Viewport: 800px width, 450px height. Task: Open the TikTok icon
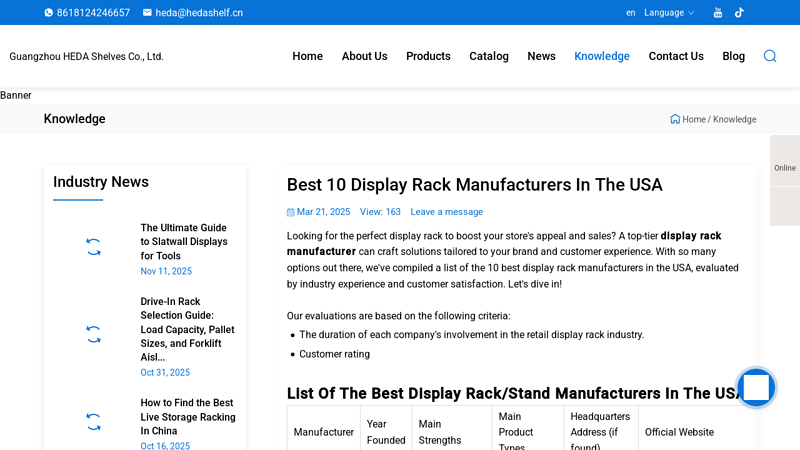(739, 13)
